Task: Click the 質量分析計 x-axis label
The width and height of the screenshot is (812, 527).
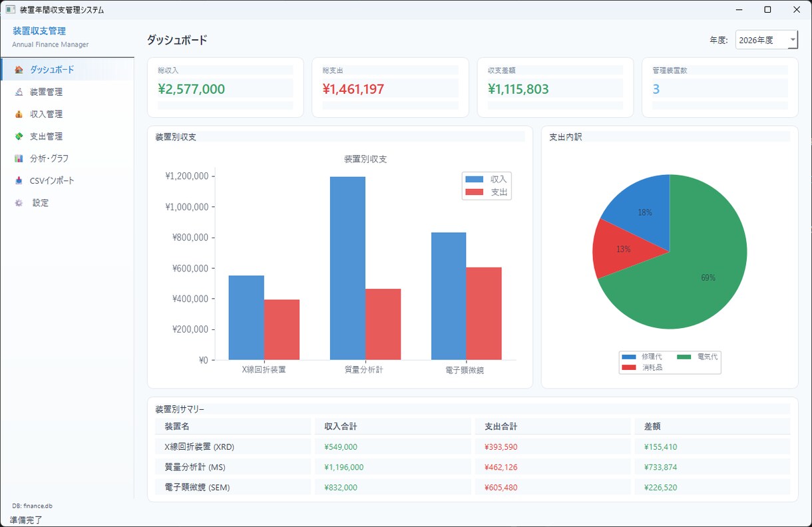Action: tap(364, 369)
